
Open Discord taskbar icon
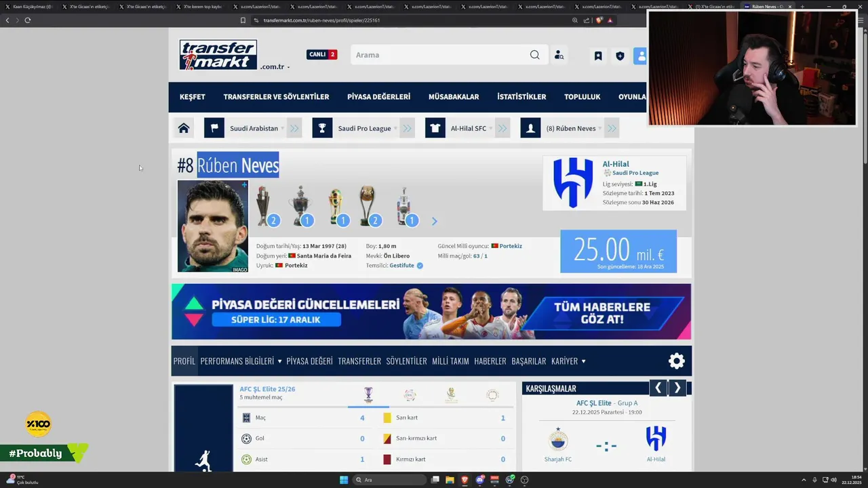click(x=480, y=480)
